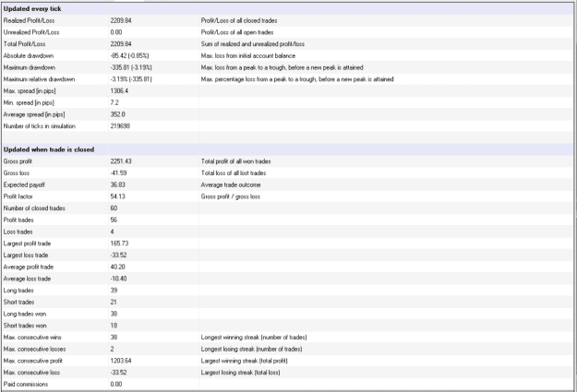Click the average loss value -10.40
The image size is (577, 392).
[x=118, y=279]
